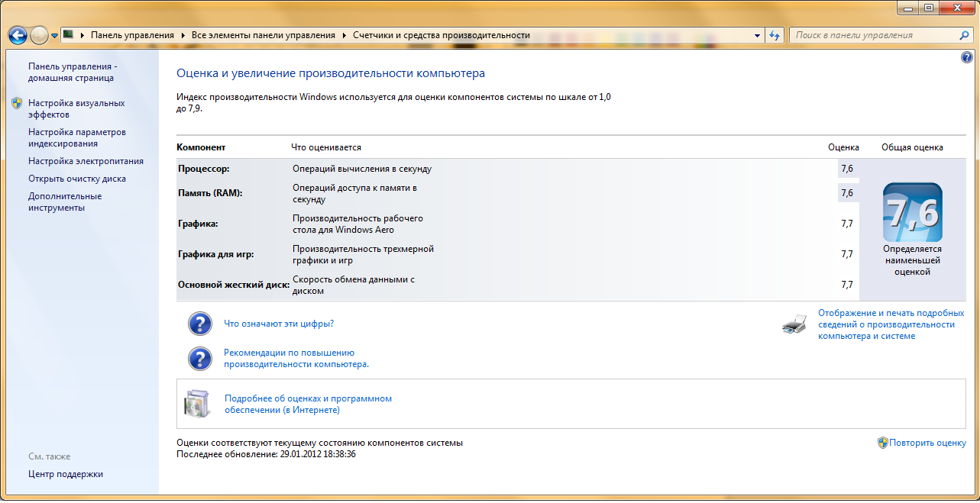Click the Что оценивается column header
The width and height of the screenshot is (980, 503).
click(326, 147)
